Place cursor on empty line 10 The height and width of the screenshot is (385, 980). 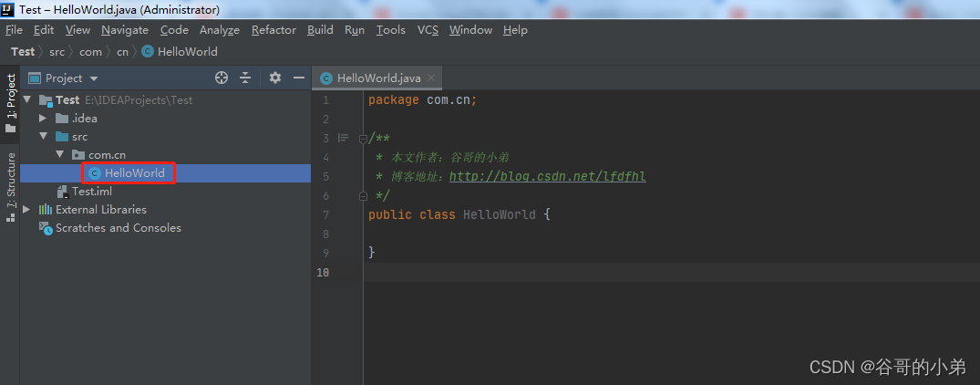pos(671,272)
